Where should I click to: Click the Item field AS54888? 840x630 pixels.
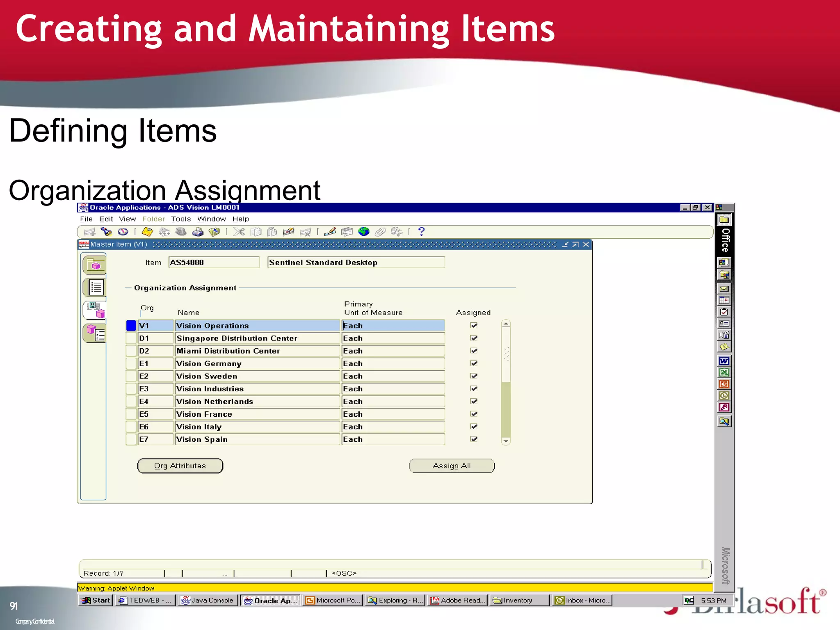pos(214,262)
